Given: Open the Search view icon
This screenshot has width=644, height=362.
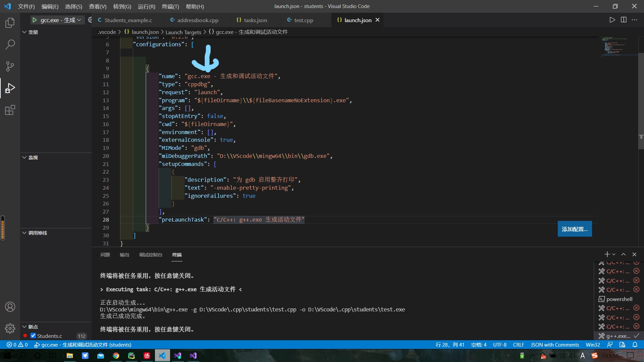Looking at the screenshot, I should pos(10,45).
